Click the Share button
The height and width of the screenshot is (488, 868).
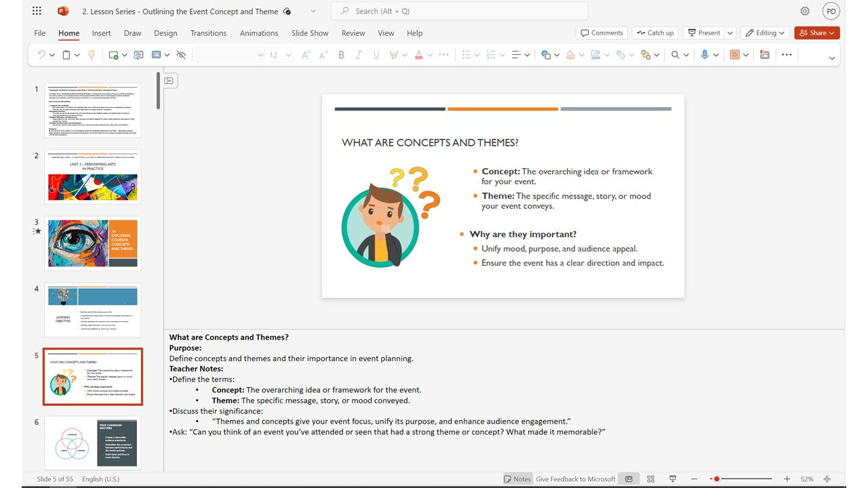pyautogui.click(x=817, y=33)
